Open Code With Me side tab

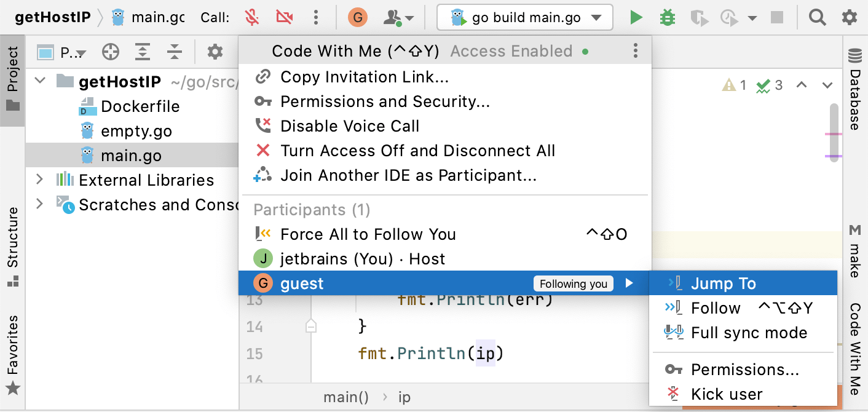(x=855, y=349)
